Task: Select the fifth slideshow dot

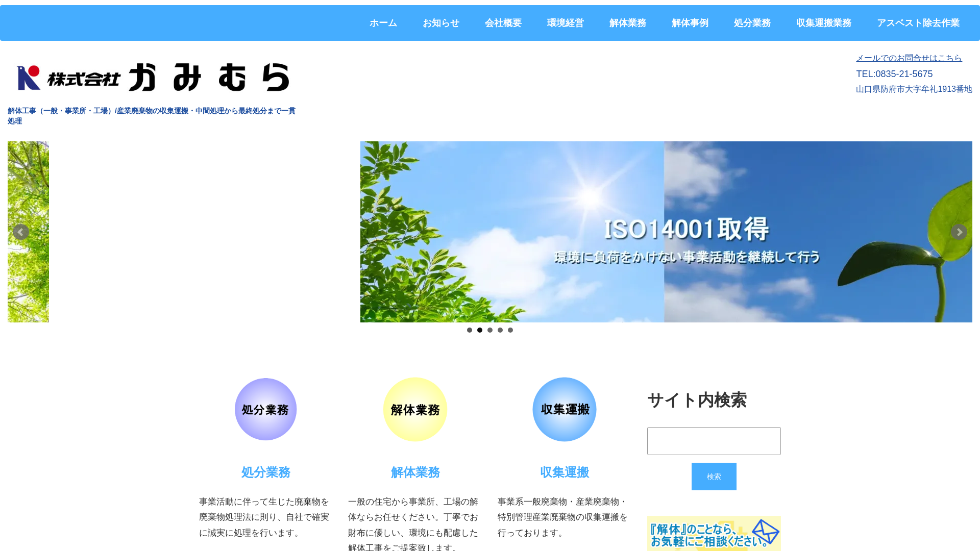Action: click(510, 330)
